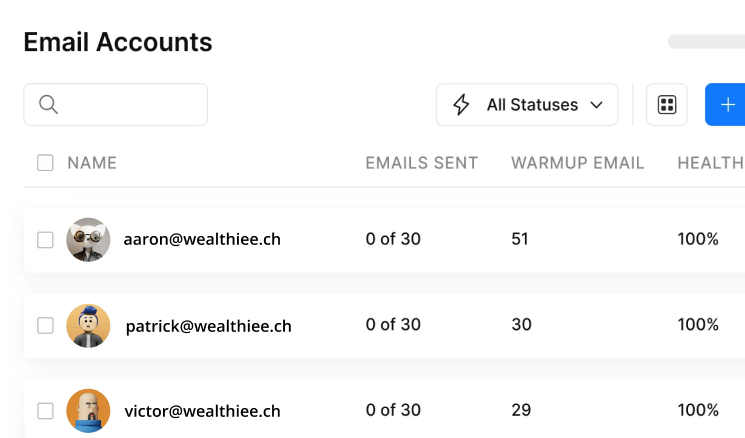
Task: Click the WARMUP EMAIL column header
Action: [x=577, y=163]
